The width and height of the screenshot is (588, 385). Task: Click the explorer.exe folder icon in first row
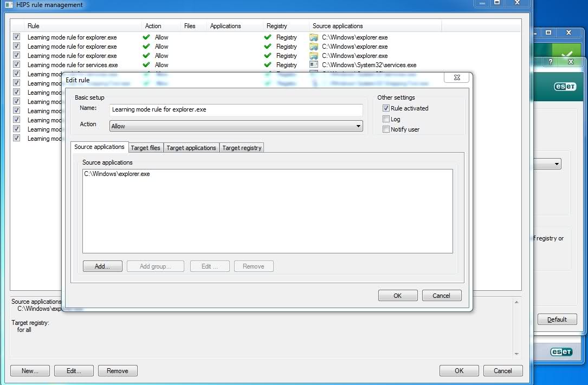(x=313, y=37)
